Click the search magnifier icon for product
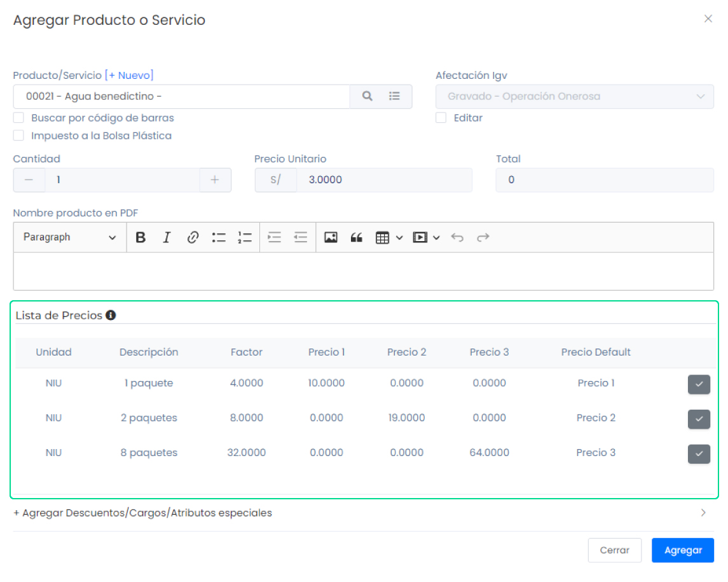The width and height of the screenshot is (728, 582). pos(367,97)
